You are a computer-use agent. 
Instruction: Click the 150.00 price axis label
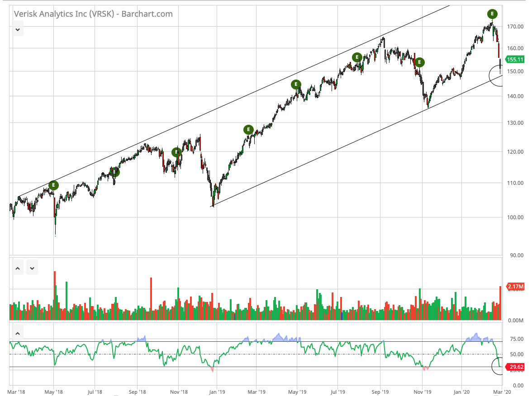(x=515, y=71)
